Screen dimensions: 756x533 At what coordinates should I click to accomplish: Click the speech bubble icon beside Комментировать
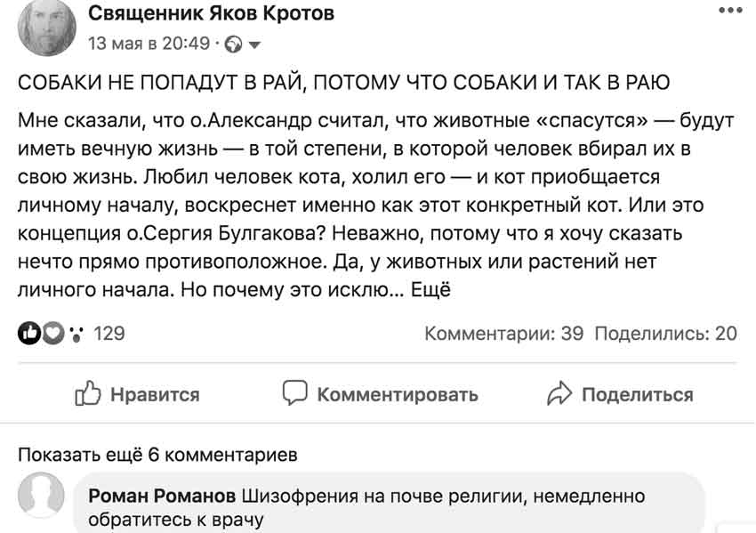click(294, 392)
